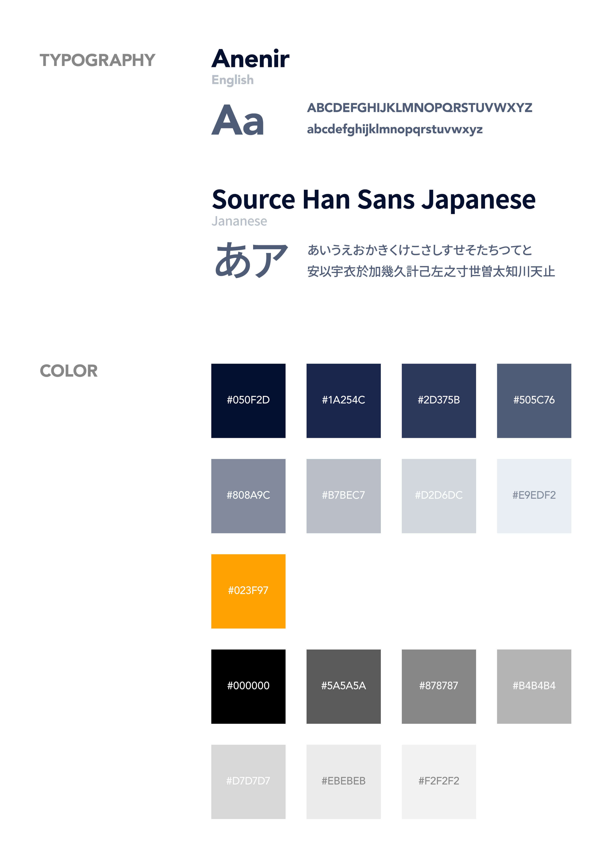Select the #B4B4B4 grey swatch
Screen dimensions: 611x868
tap(534, 687)
